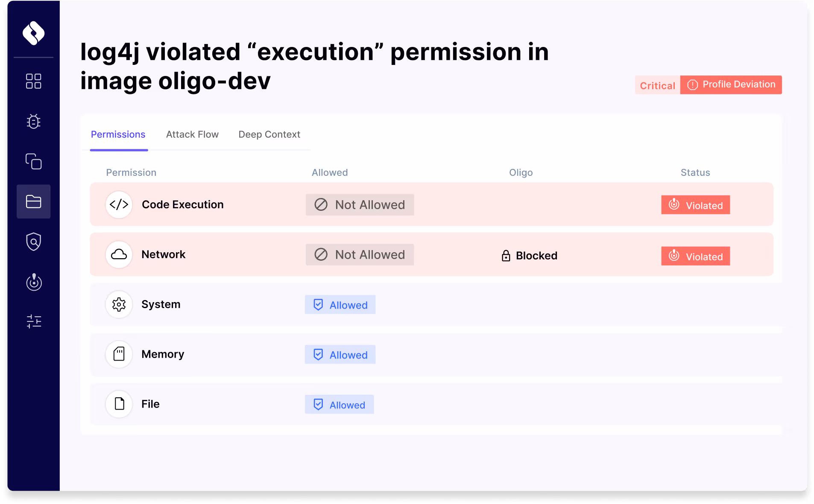Click Violated status for Network

[x=695, y=256]
